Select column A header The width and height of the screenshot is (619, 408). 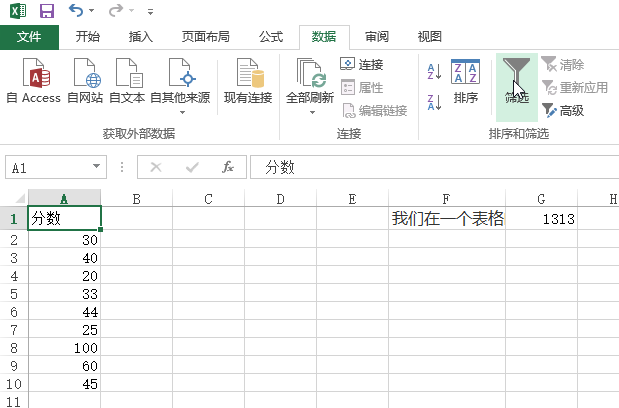[x=65, y=198]
